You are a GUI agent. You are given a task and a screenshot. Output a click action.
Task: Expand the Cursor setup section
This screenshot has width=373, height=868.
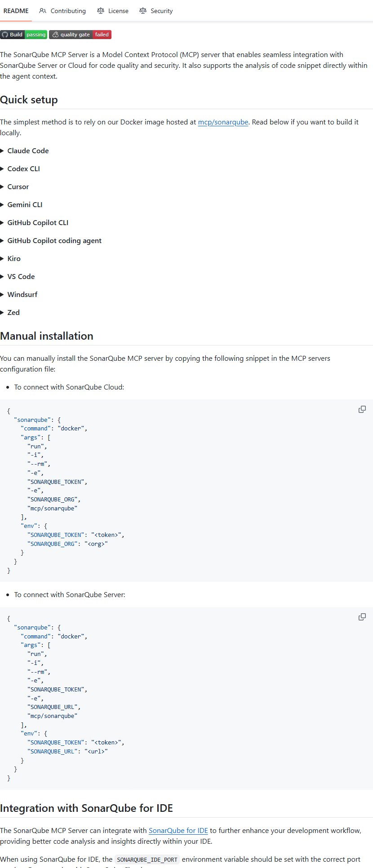pos(18,187)
